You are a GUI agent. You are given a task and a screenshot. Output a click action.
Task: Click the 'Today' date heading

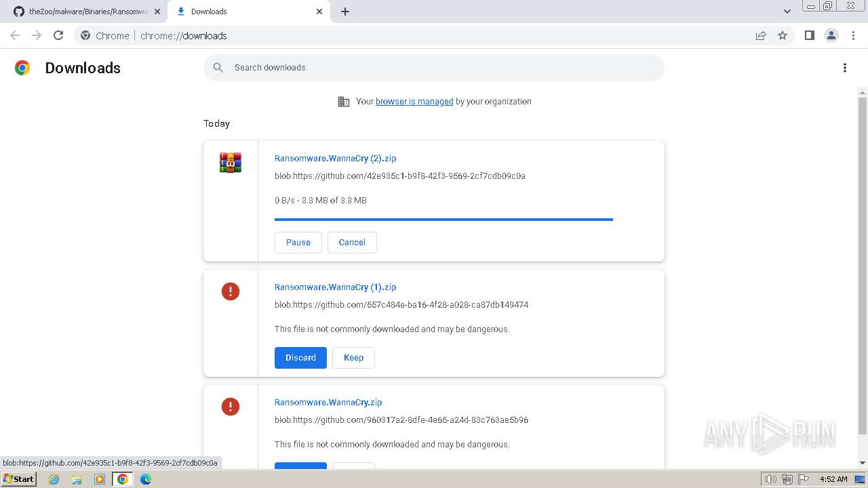[216, 123]
